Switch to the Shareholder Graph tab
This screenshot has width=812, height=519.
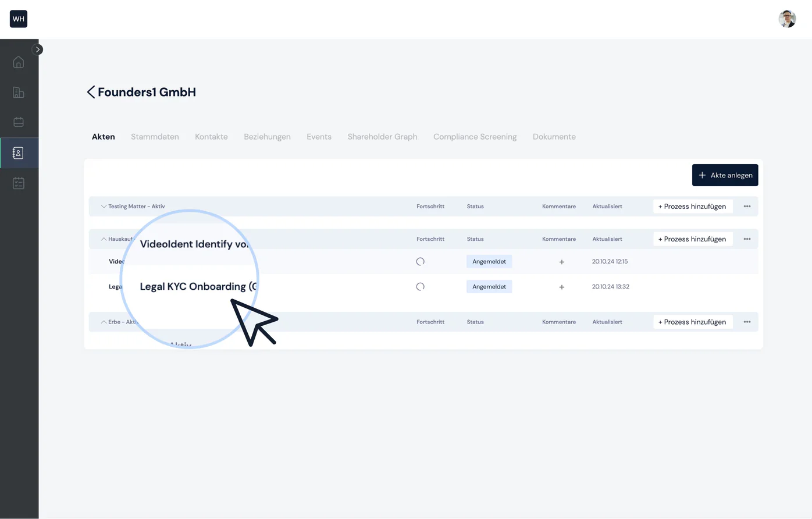[382, 137]
